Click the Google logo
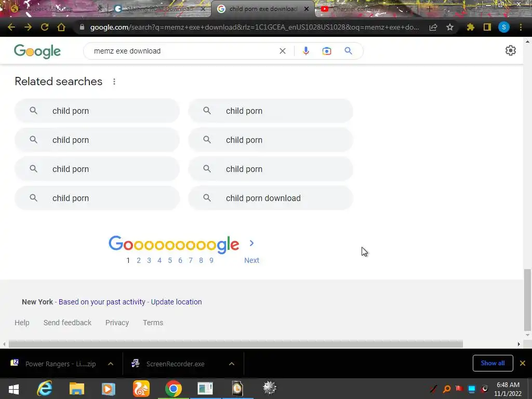The width and height of the screenshot is (532, 399). tap(37, 51)
